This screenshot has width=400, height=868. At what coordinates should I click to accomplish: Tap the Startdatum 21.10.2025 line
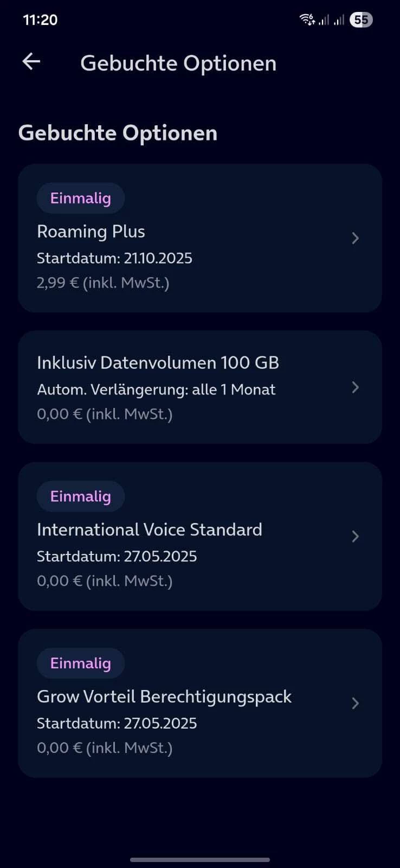pyautogui.click(x=114, y=258)
